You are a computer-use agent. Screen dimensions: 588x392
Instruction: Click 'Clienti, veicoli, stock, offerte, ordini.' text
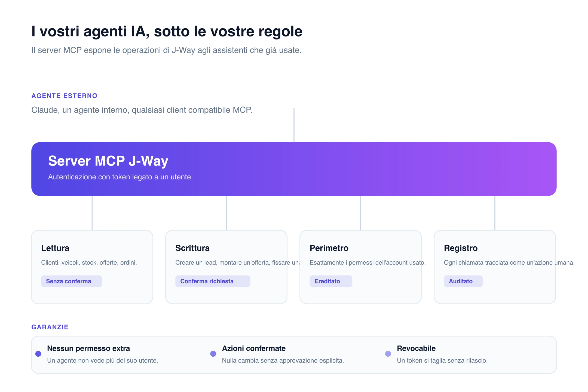click(89, 263)
